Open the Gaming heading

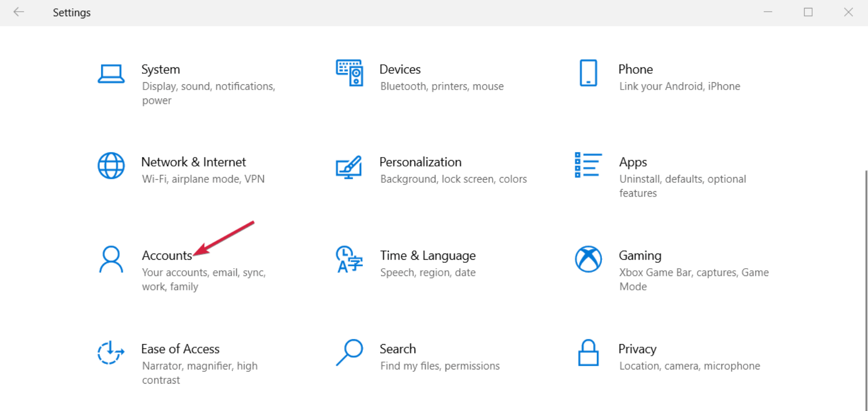640,256
